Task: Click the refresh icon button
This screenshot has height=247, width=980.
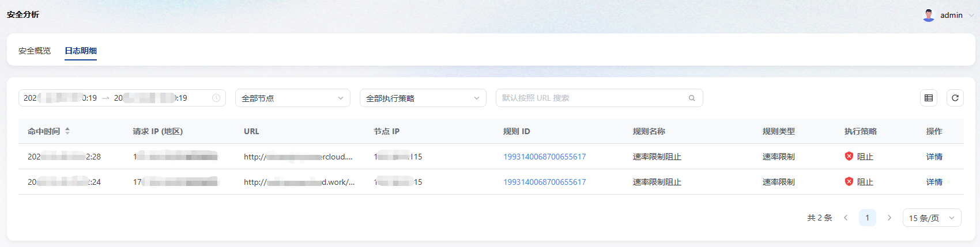Action: (x=955, y=98)
